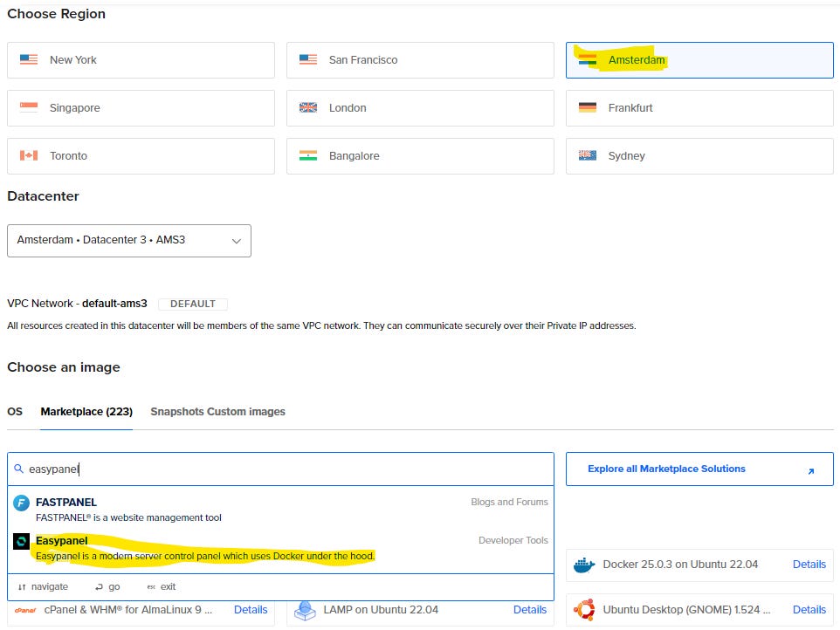Click the navigate arrows hint icon
The image size is (840, 630).
coord(22,587)
